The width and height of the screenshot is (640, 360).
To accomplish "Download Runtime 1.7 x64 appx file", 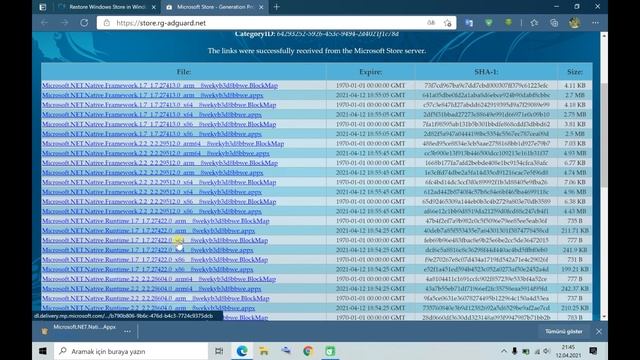I will [x=147, y=250].
